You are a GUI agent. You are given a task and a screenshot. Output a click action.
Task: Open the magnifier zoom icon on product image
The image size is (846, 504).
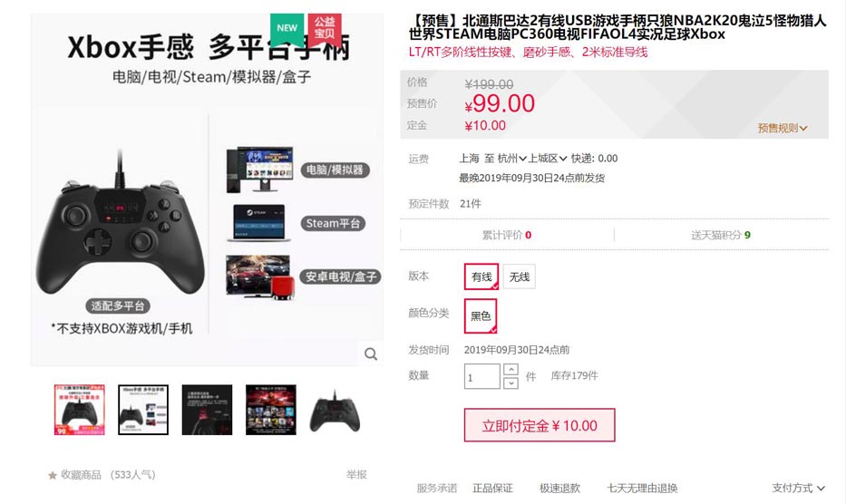coord(371,354)
